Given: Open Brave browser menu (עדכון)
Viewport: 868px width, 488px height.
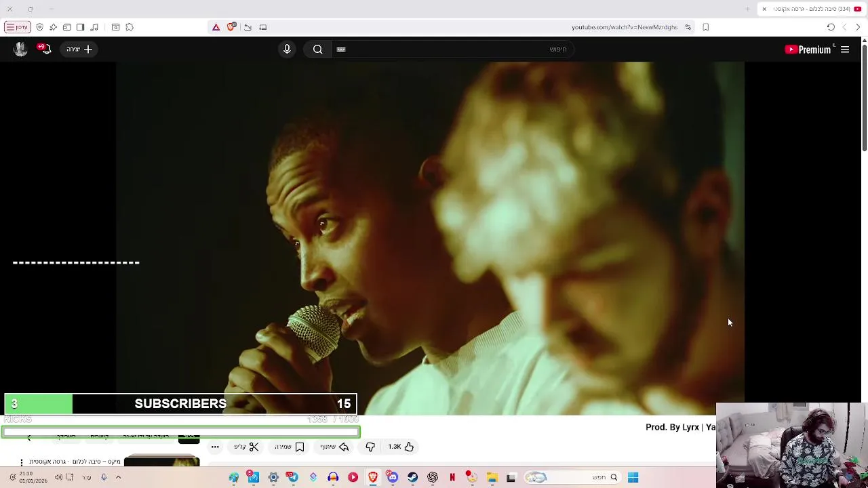Looking at the screenshot, I should 17,27.
